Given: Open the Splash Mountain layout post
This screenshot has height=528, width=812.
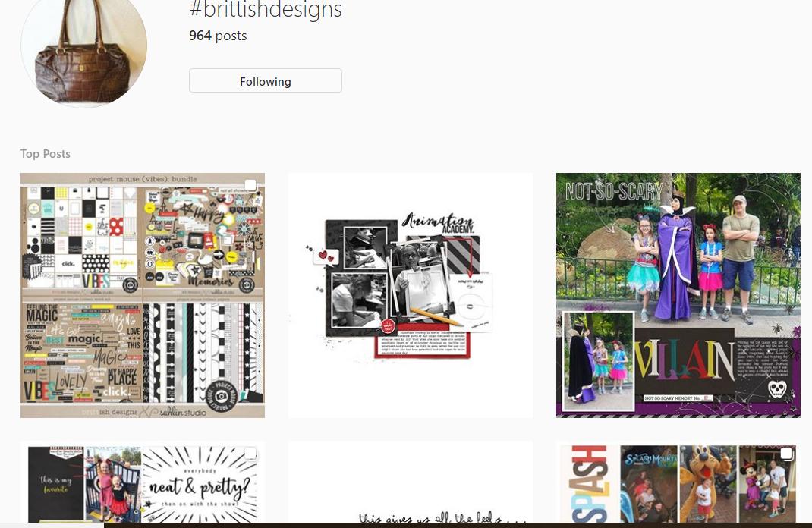Looking at the screenshot, I should 678,482.
